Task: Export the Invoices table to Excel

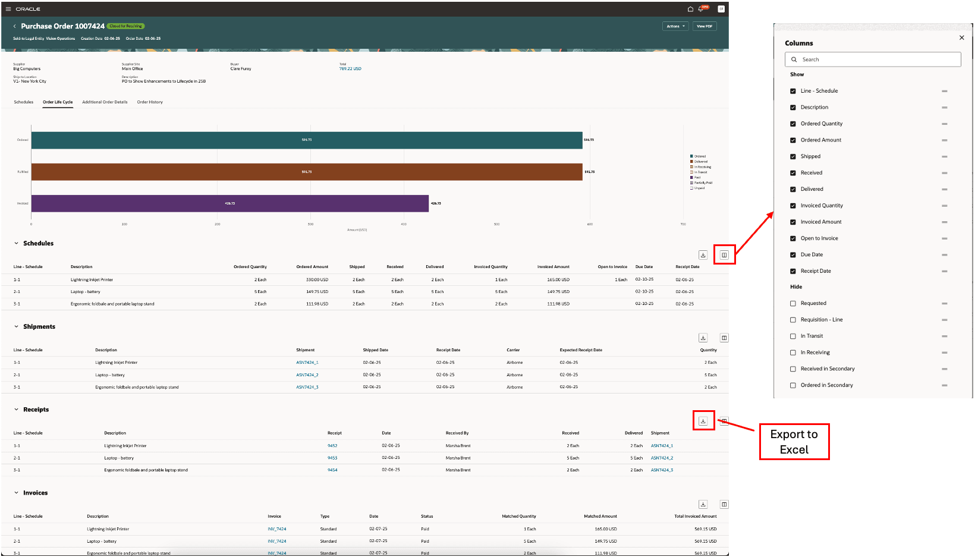Action: pyautogui.click(x=703, y=504)
